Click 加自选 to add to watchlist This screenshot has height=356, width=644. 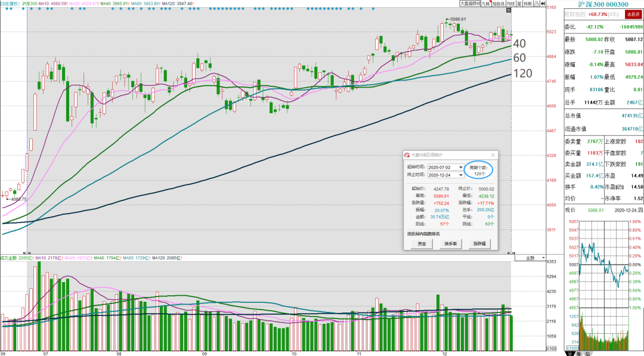pyautogui.click(x=498, y=4)
